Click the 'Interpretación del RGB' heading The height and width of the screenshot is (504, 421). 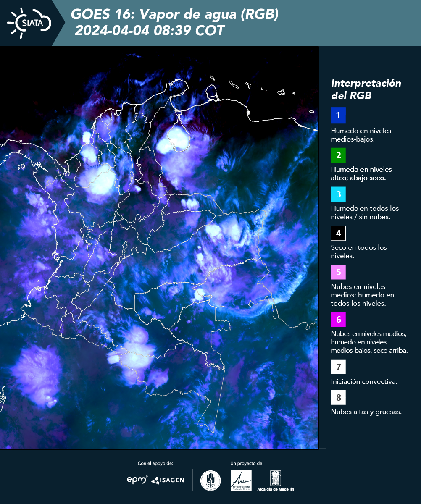click(366, 89)
